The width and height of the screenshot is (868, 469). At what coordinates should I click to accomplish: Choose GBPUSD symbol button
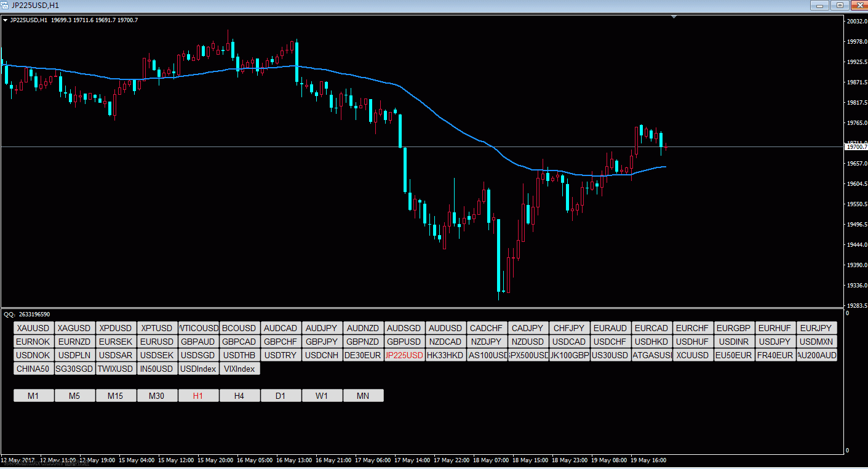pos(404,342)
